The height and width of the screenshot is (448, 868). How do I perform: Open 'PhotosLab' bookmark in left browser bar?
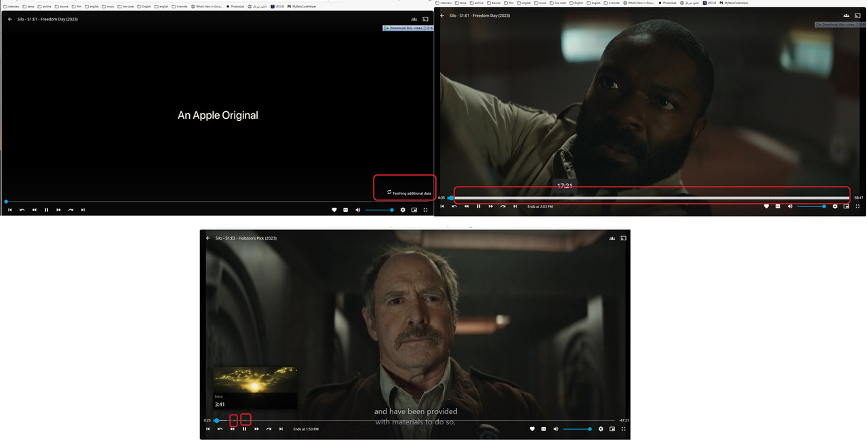point(235,6)
